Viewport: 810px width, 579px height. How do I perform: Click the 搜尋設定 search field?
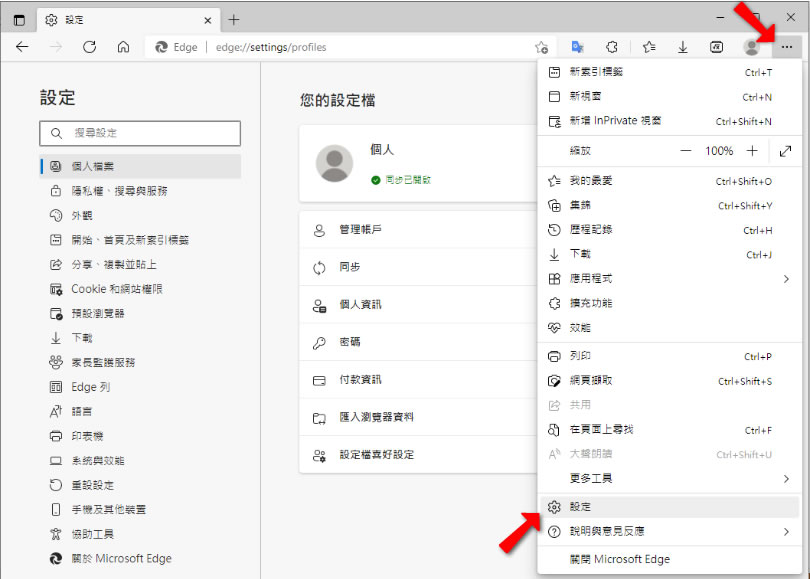pyautogui.click(x=140, y=133)
